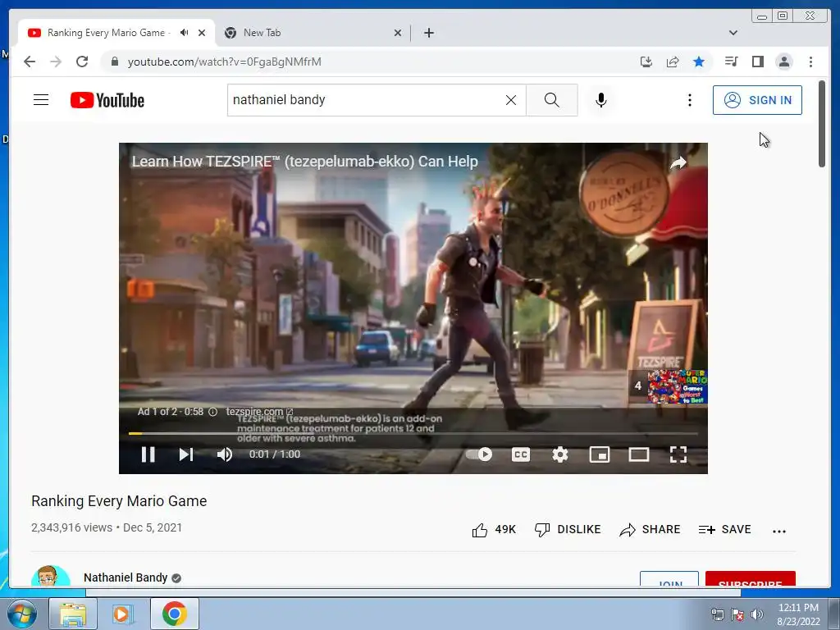Screen dimensions: 840x630
Task: Click the ad share arrow icon
Action: pyautogui.click(x=678, y=162)
